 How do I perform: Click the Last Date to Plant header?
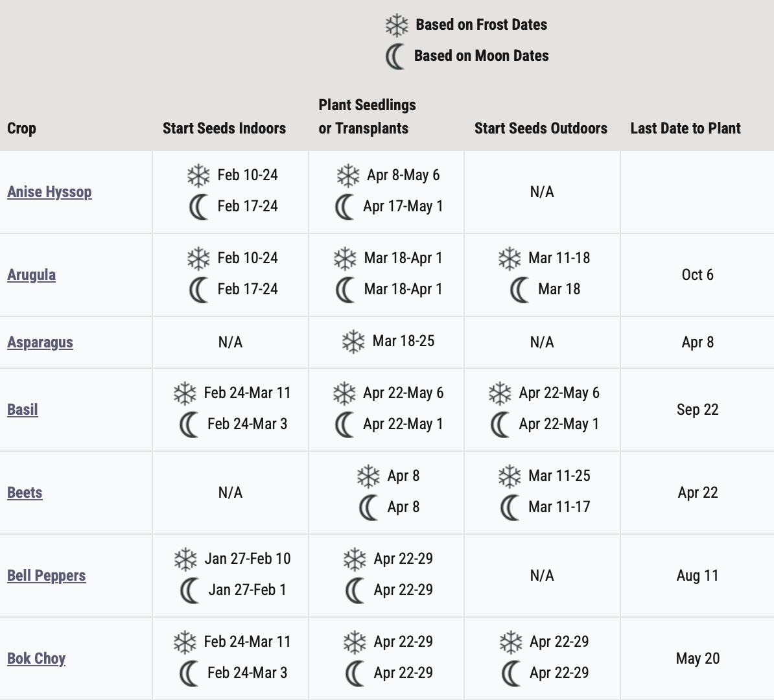(685, 128)
